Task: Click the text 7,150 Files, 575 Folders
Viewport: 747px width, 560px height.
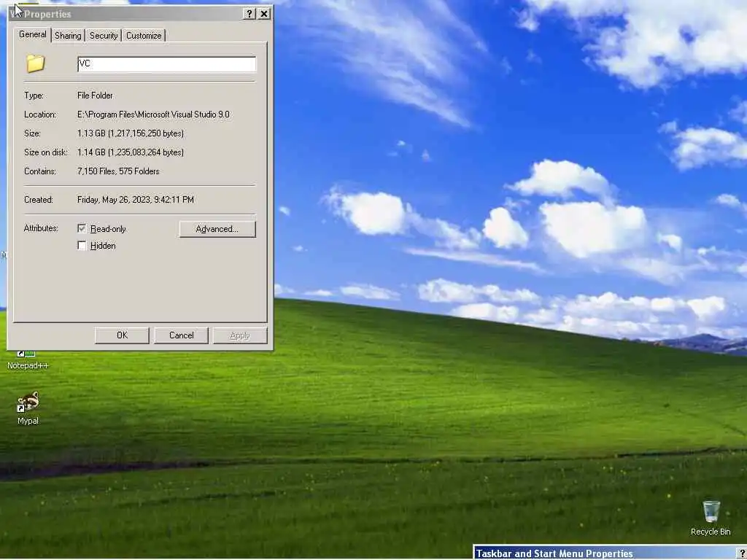Action: (x=118, y=171)
